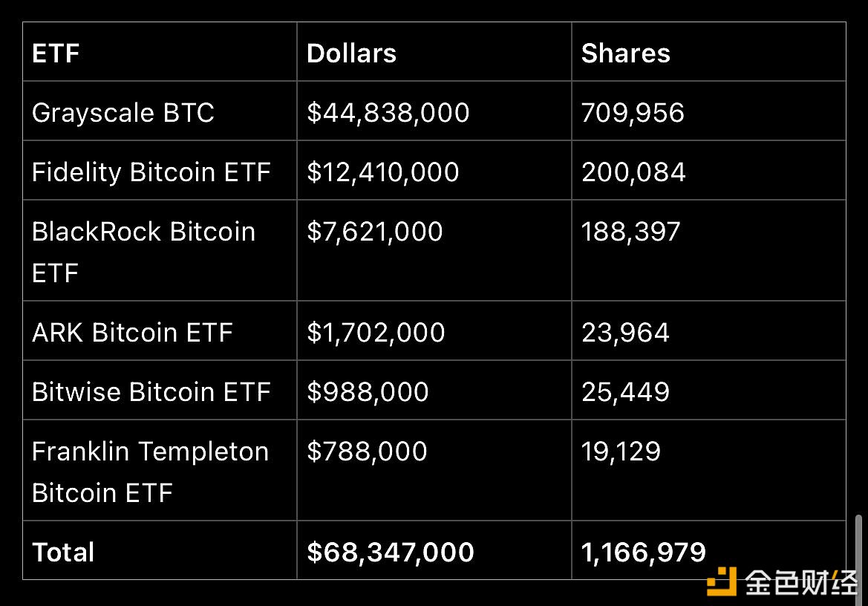The height and width of the screenshot is (606, 868).
Task: Select the Fidelity Bitcoin ETF cell
Action: tap(151, 172)
